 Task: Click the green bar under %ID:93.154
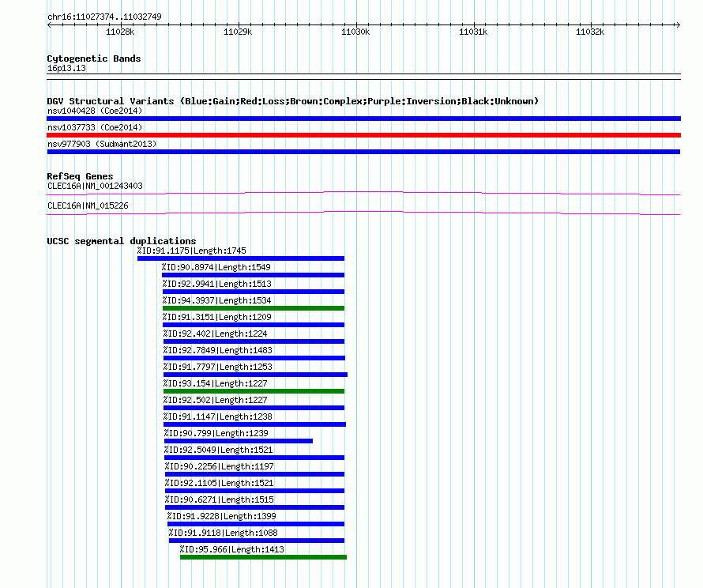coord(254,391)
